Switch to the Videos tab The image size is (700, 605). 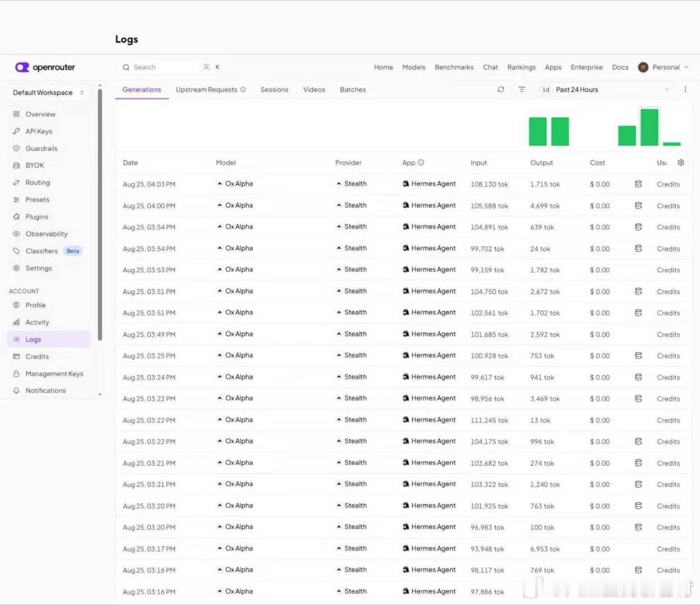[x=314, y=90]
